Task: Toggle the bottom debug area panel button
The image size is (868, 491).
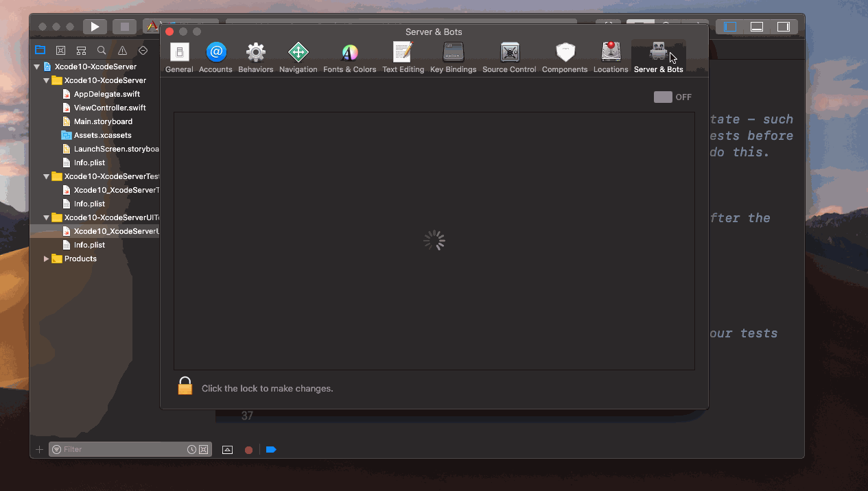Action: click(757, 27)
